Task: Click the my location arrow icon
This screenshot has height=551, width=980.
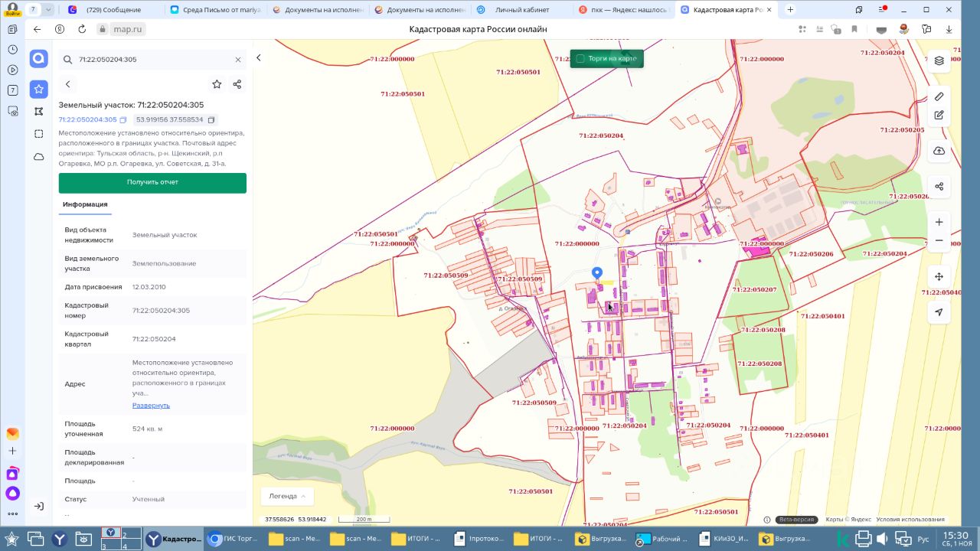Action: [x=939, y=312]
